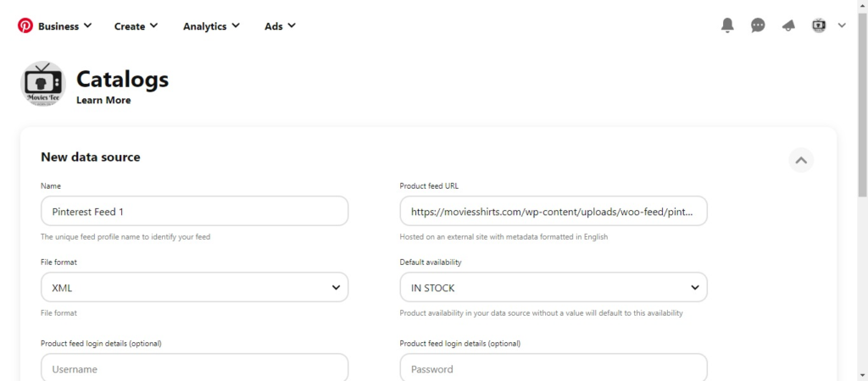Open the messages speech bubble icon
Screen dimensions: 868x381
pos(758,25)
